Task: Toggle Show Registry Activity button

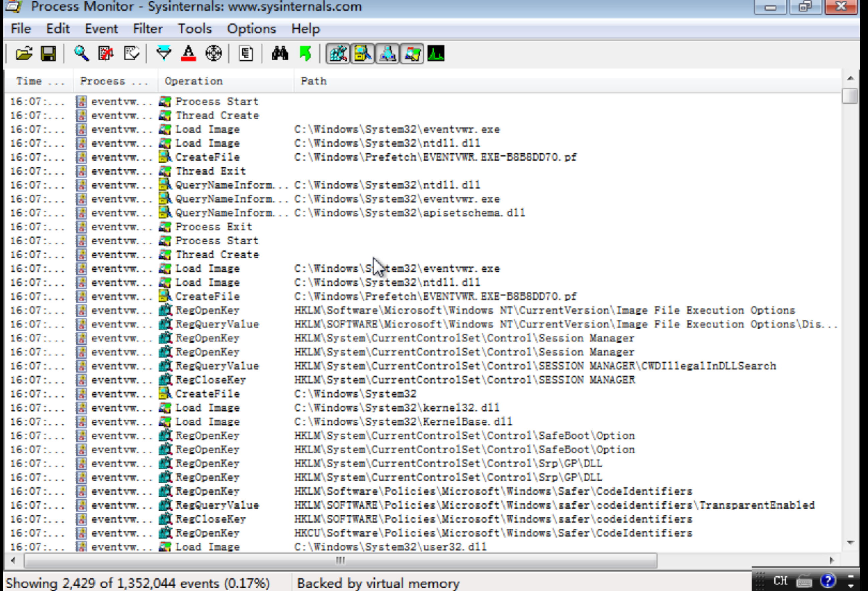Action: [x=338, y=54]
